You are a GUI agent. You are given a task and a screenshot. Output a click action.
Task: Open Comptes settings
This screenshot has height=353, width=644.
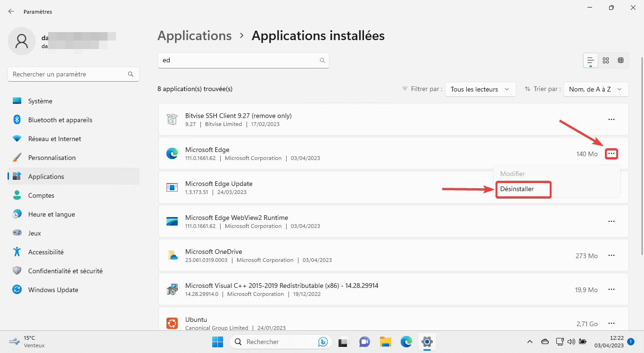tap(74, 195)
